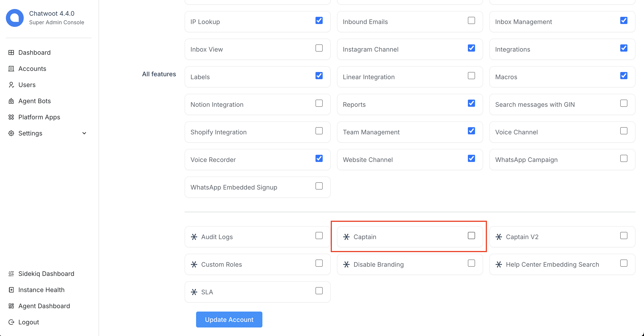Uncheck the IP Lookup checkbox
The height and width of the screenshot is (336, 644).
(319, 20)
